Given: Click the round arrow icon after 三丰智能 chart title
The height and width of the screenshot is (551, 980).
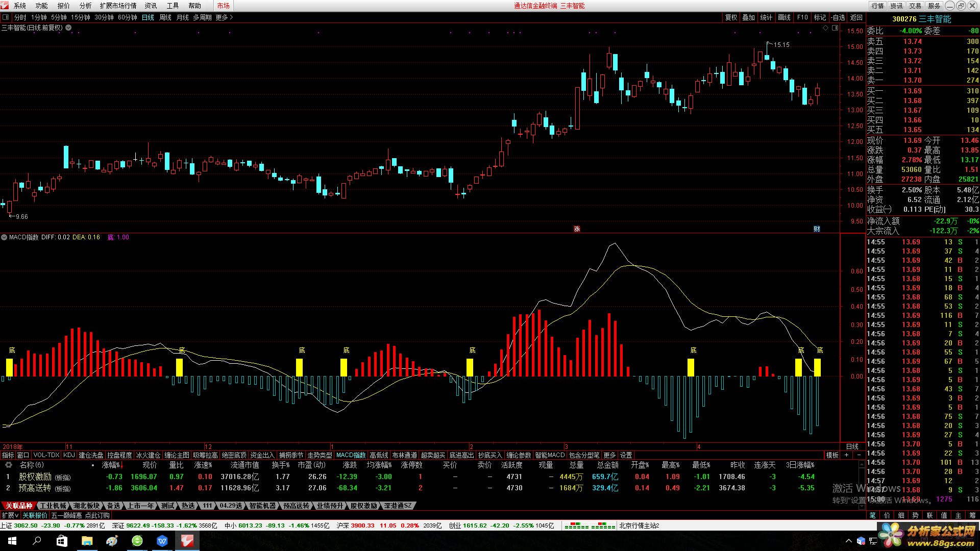Looking at the screenshot, I should point(68,28).
